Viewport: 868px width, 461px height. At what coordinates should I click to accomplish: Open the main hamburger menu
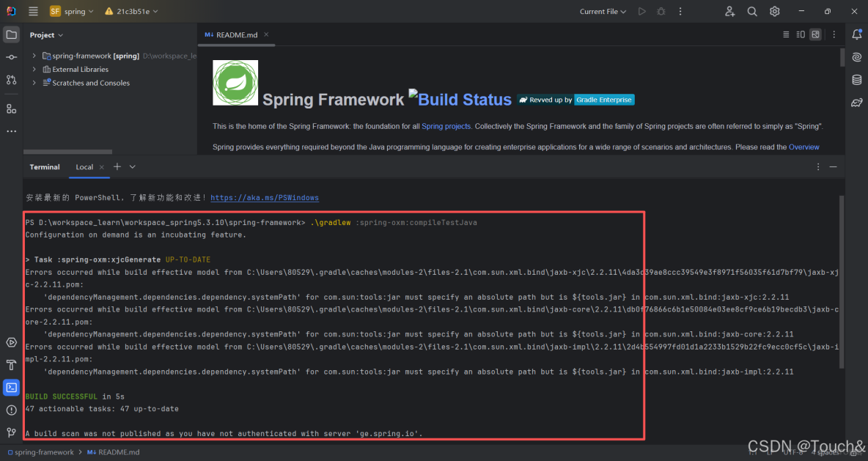tap(32, 11)
